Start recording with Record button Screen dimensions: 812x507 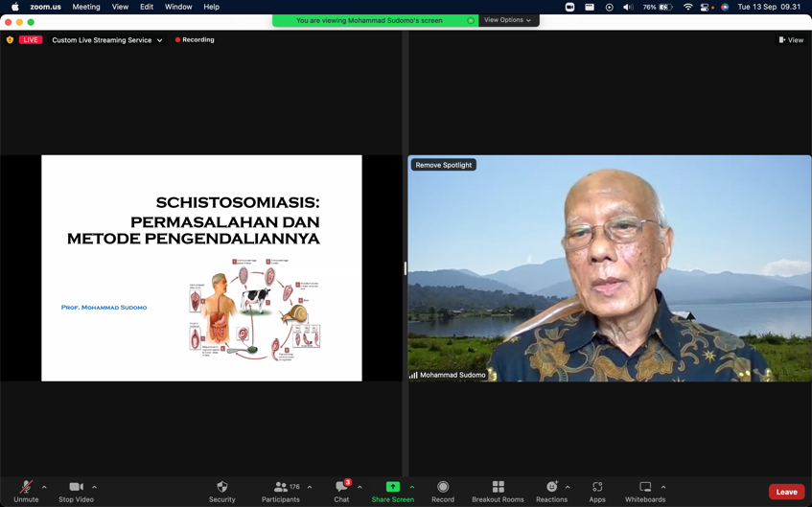(443, 488)
